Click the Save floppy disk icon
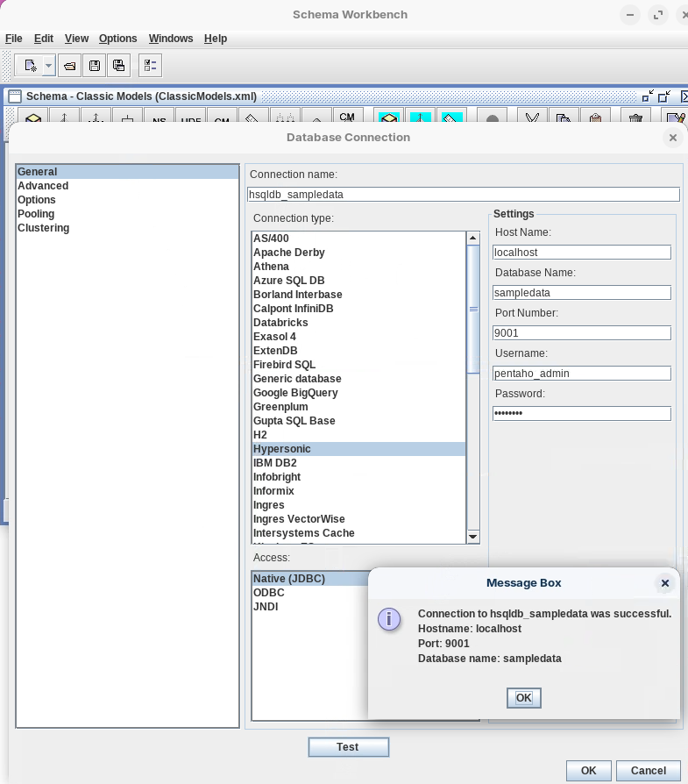Screen dimensions: 688x784 click(x=95, y=66)
